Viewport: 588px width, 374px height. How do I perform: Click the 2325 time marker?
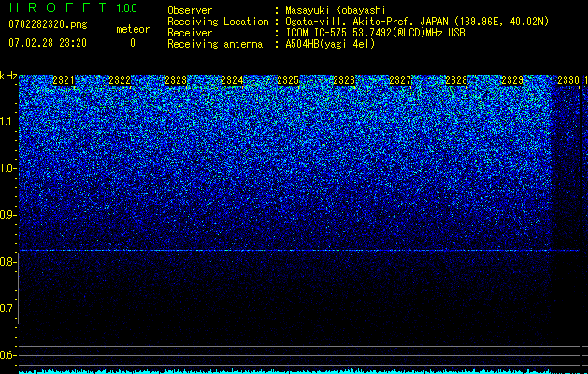[x=288, y=80]
